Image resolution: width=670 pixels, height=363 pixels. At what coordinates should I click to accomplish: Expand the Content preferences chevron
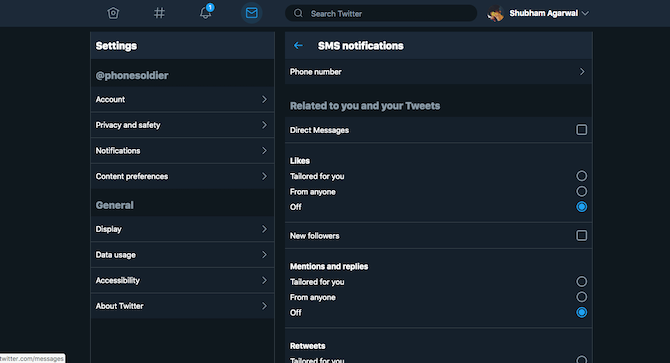(x=264, y=176)
